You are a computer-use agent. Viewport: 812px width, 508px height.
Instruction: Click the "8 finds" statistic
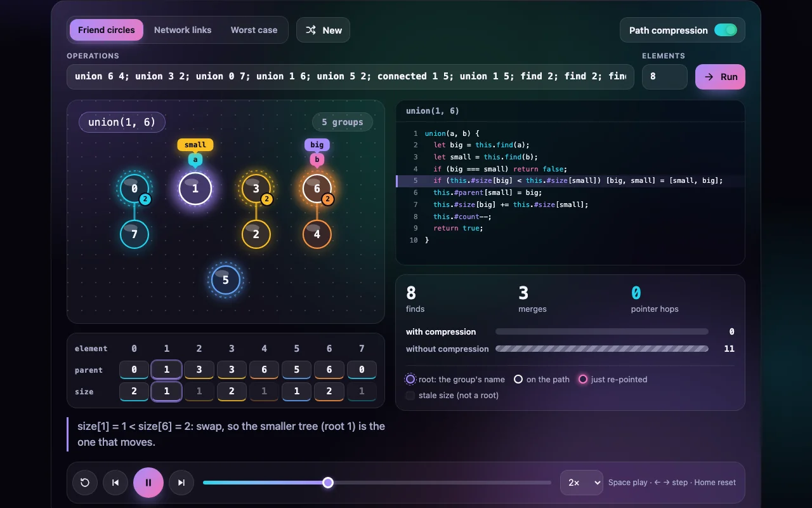415,299
